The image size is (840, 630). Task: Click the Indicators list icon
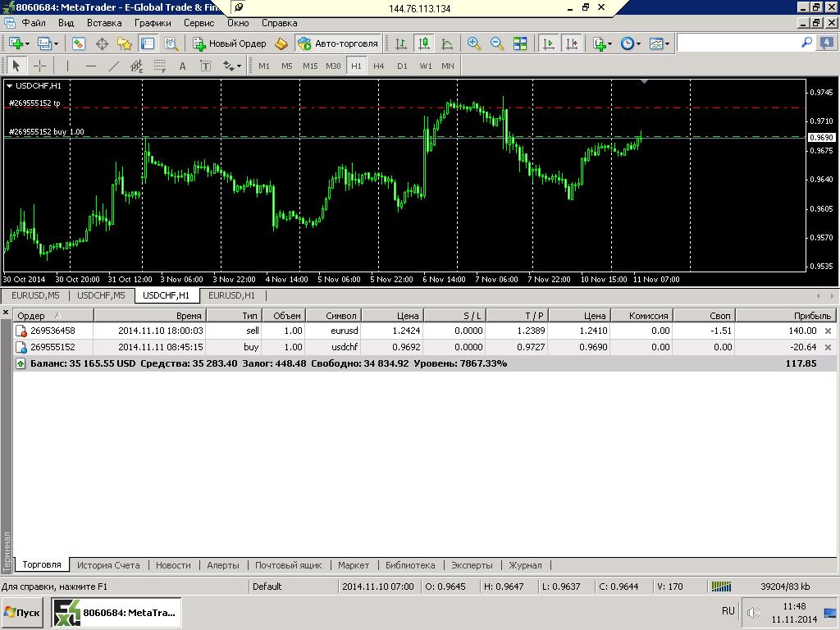(x=598, y=43)
